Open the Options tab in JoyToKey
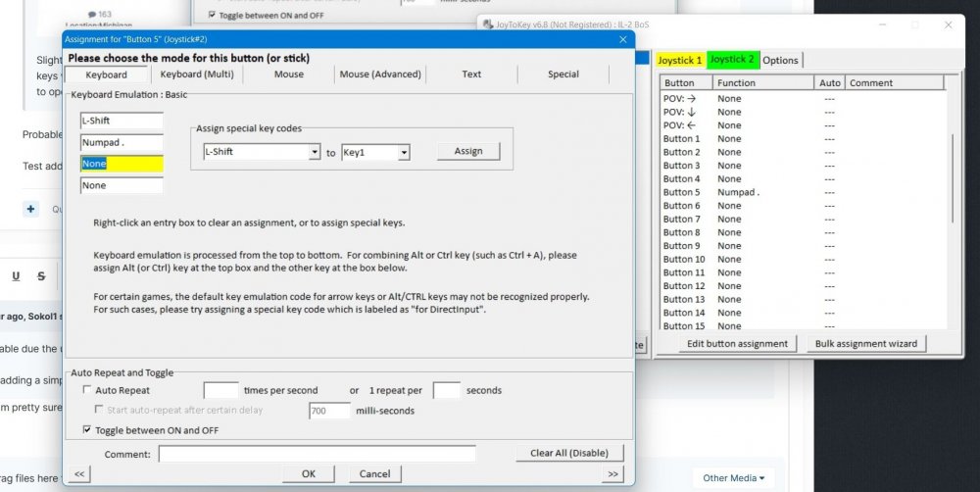The height and width of the screenshot is (492, 980). tap(781, 60)
